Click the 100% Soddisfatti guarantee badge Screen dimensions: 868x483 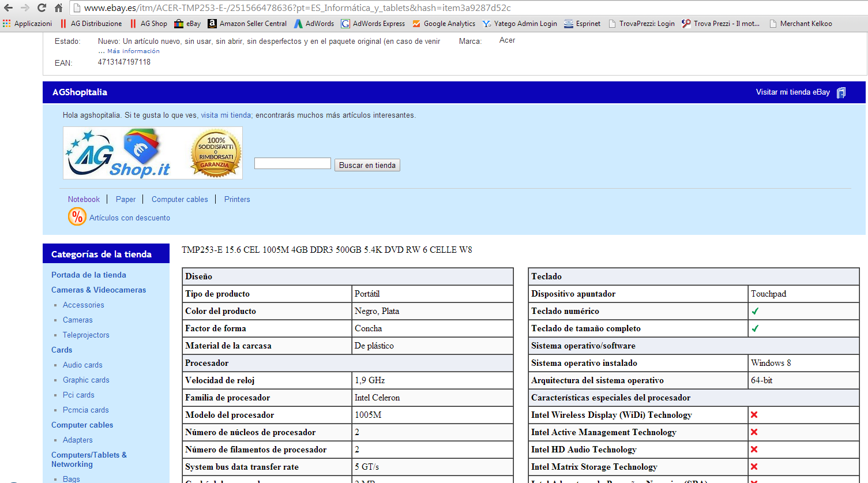point(216,152)
